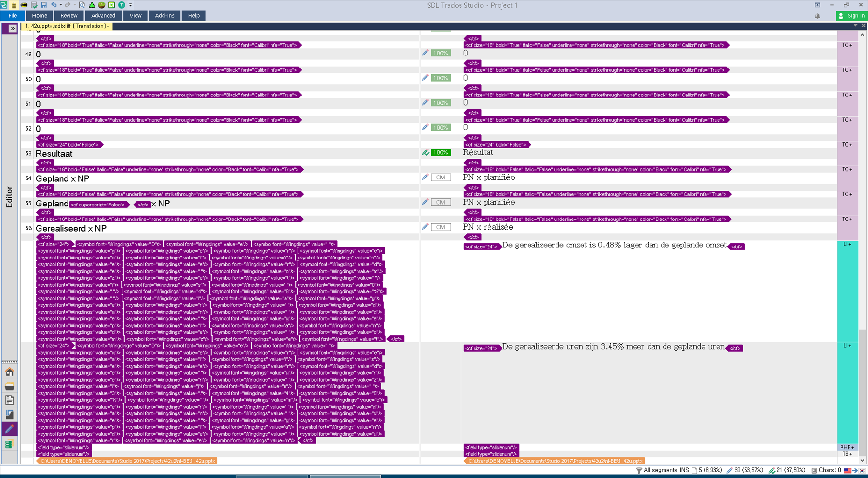Click the status pencil of segment 54
Screen dimensions: 868x478
pos(425,177)
